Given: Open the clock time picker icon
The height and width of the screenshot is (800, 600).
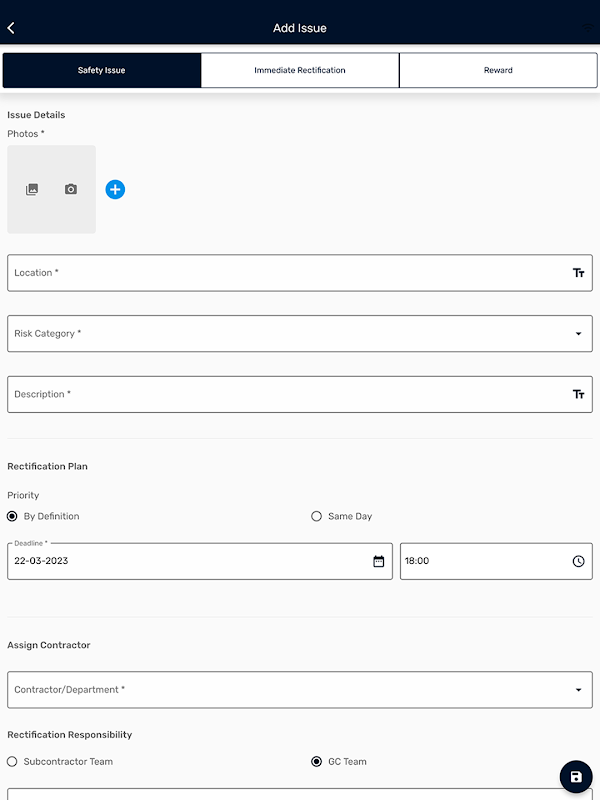Looking at the screenshot, I should pyautogui.click(x=578, y=562).
